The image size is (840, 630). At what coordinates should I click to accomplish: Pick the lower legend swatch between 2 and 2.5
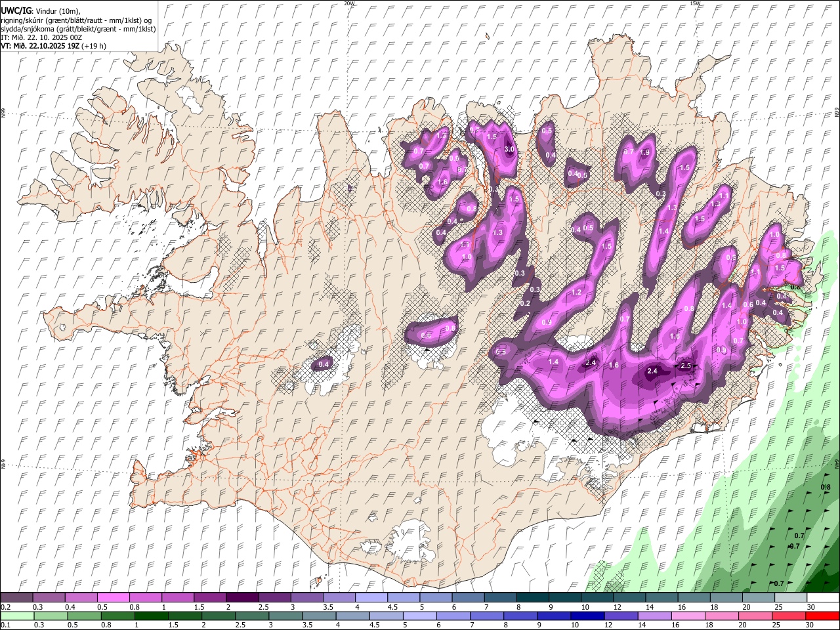(x=219, y=616)
